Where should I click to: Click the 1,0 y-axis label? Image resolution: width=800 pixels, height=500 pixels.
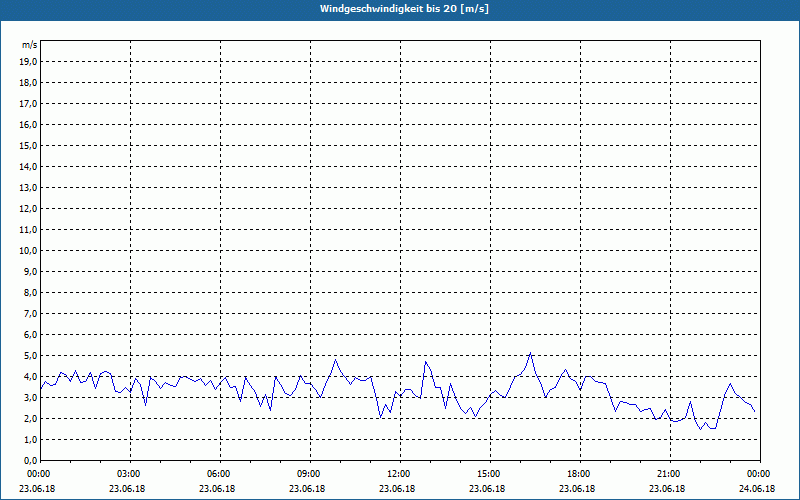31,439
